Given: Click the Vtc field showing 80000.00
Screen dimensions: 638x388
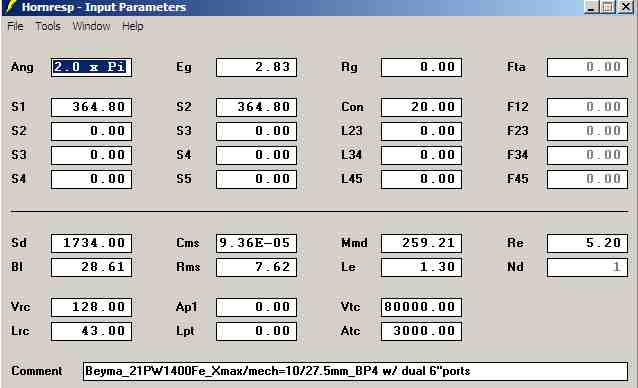Looking at the screenshot, I should coord(421,307).
